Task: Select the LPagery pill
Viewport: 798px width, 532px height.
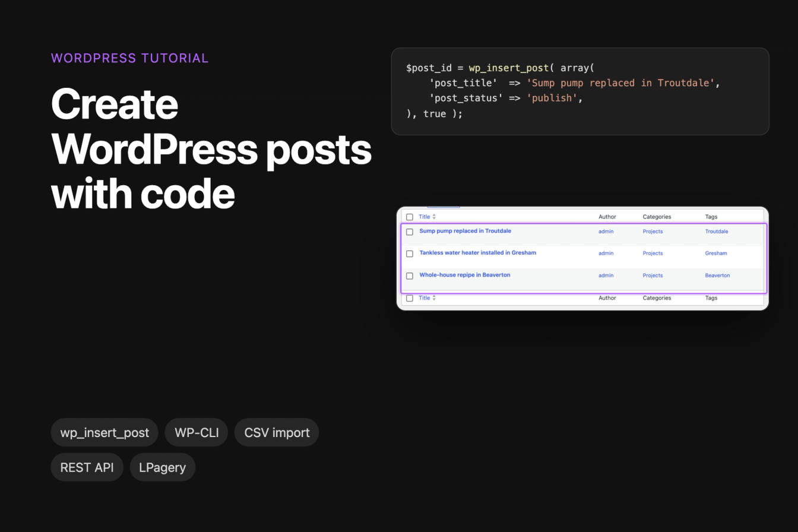Action: (x=162, y=467)
